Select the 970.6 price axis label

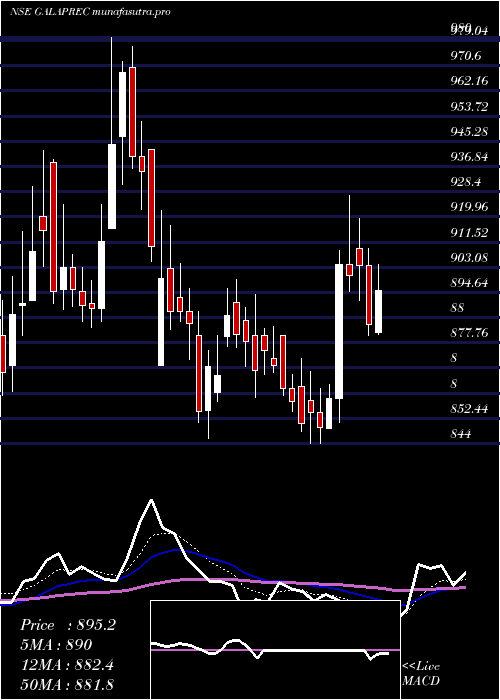point(468,56)
